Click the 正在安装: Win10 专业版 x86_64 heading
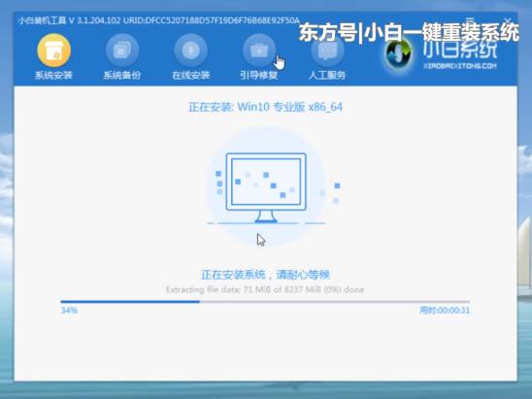532x399 pixels. click(x=265, y=107)
